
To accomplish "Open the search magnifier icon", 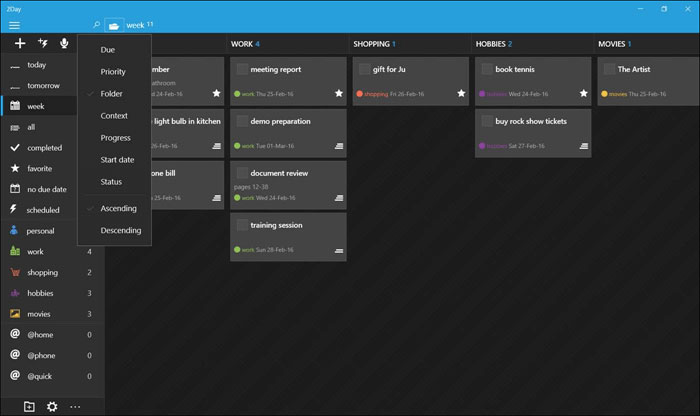I will pos(96,24).
